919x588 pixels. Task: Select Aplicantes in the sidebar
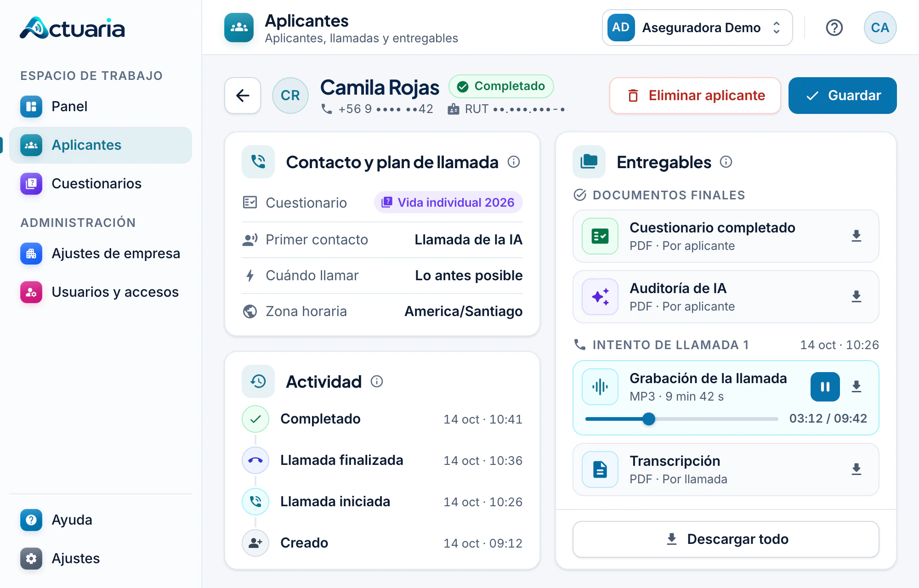(x=101, y=145)
